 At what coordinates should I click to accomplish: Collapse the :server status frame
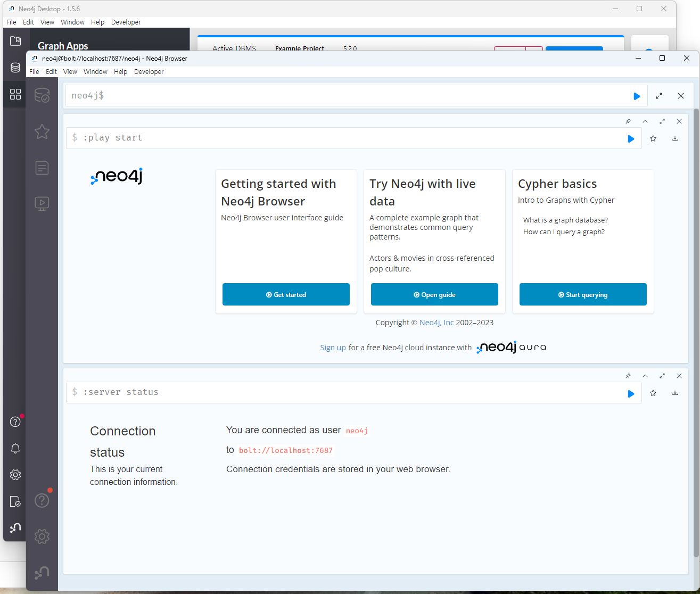click(x=645, y=376)
